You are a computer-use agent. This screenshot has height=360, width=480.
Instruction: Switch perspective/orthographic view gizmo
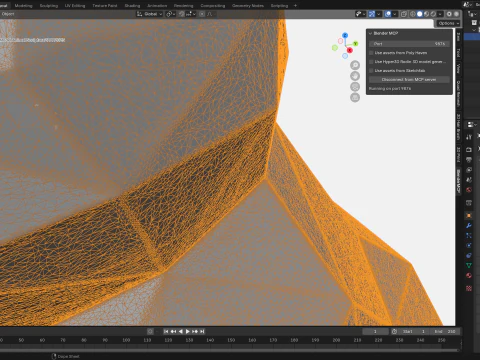pos(355,98)
